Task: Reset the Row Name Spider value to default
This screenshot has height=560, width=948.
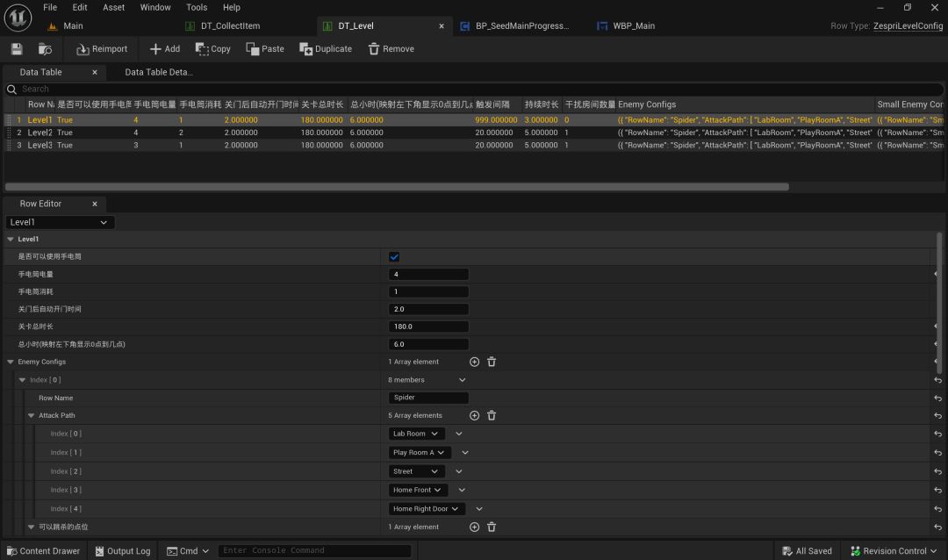Action: (x=937, y=398)
